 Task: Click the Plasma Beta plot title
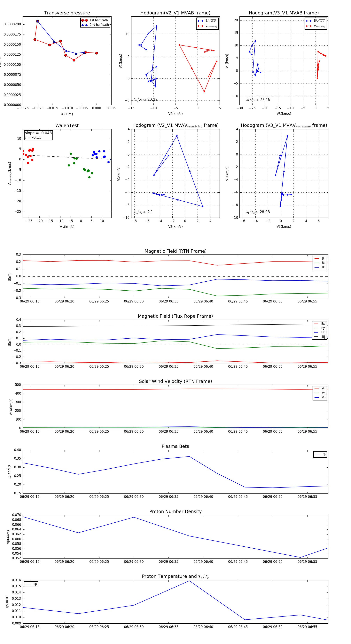click(x=175, y=447)
